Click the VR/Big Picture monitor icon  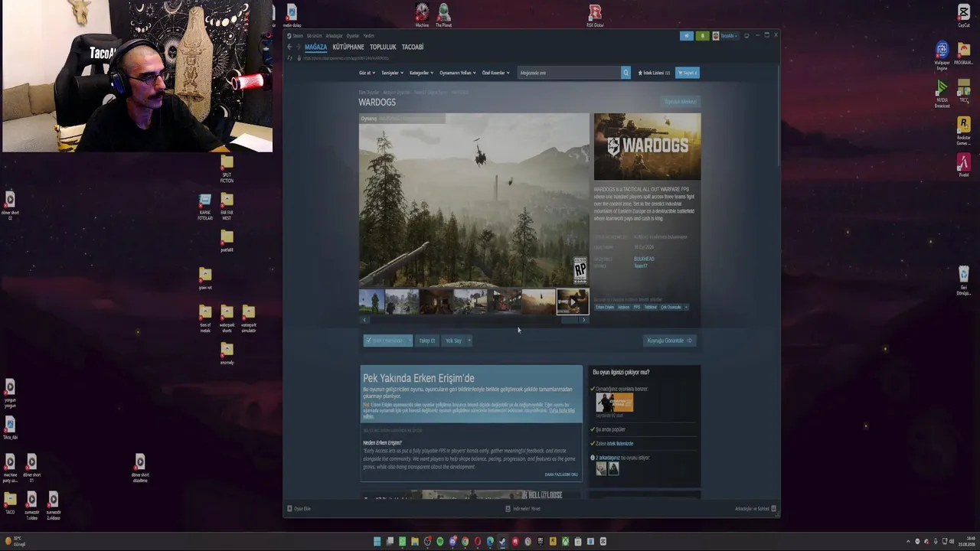[746, 36]
